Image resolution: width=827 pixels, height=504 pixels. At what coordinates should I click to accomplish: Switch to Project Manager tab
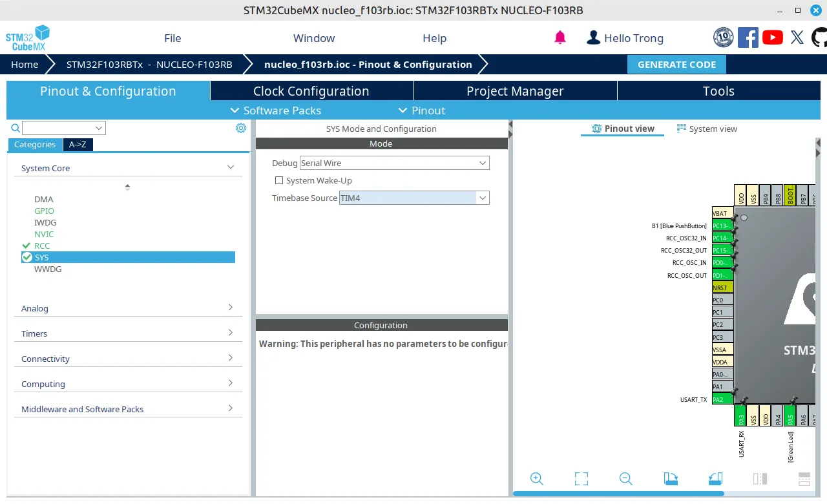pos(515,91)
